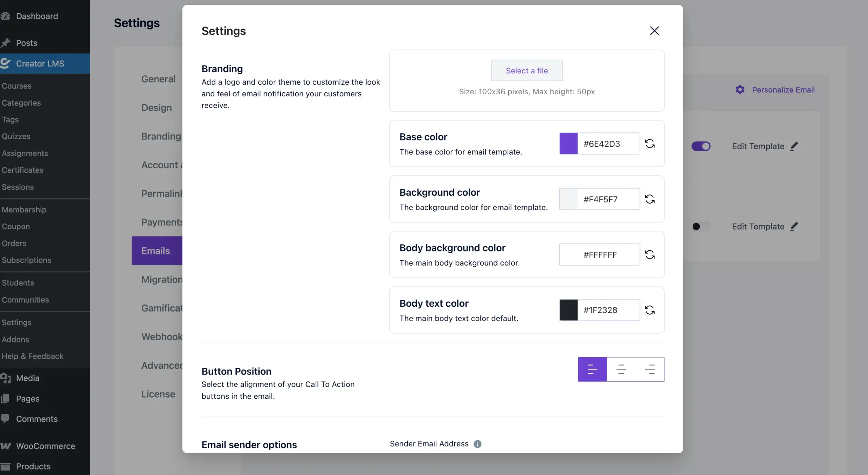Open the Creator LMS sidebar icon
This screenshot has width=868, height=475.
pyautogui.click(x=6, y=63)
